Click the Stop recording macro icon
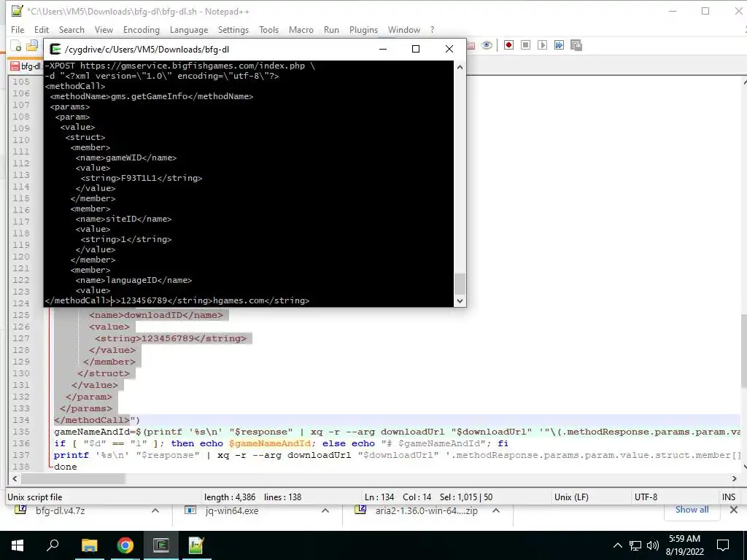This screenshot has height=560, width=747. click(x=525, y=45)
